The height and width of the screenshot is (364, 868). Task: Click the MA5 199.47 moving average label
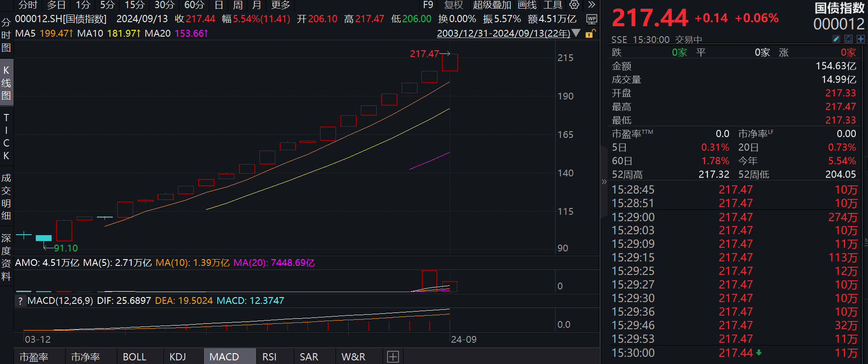[x=44, y=33]
